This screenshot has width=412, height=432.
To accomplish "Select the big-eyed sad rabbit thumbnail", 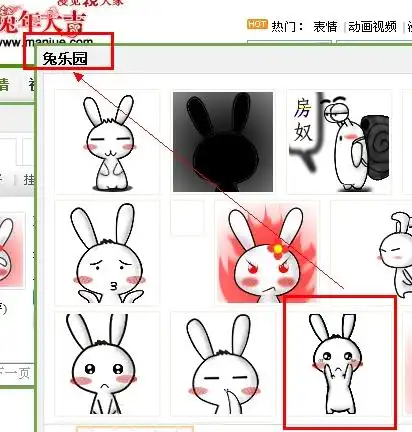I will 107,364.
